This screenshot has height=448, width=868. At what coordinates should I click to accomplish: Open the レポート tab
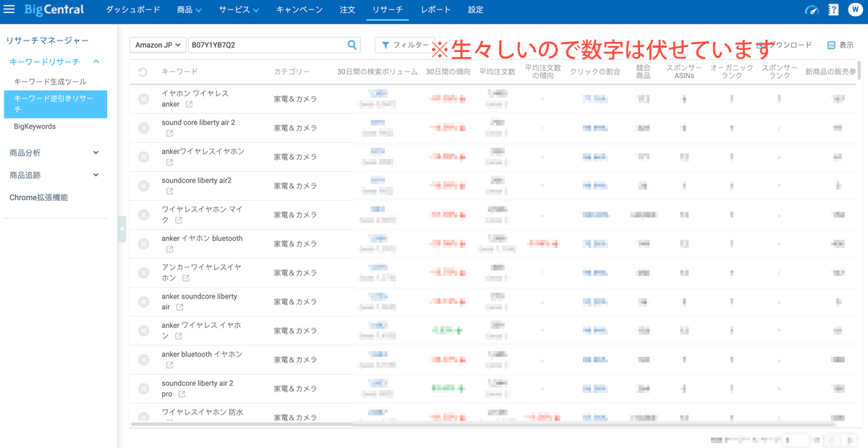(x=436, y=10)
